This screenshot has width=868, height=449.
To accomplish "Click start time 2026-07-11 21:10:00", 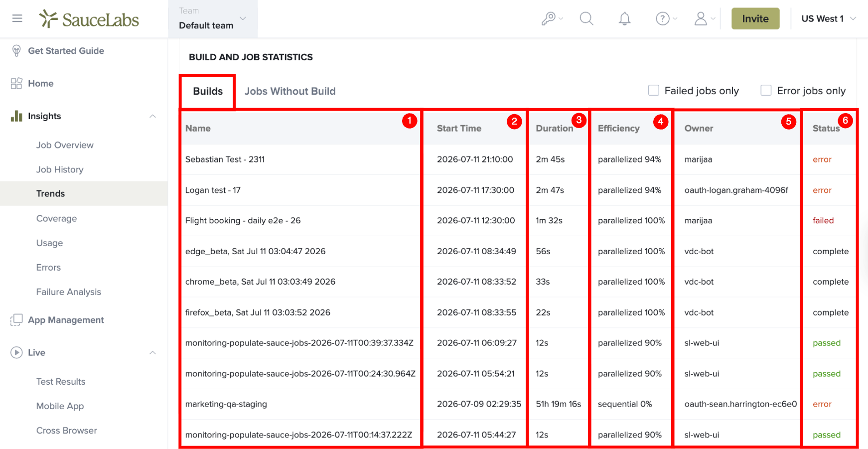I will point(475,159).
